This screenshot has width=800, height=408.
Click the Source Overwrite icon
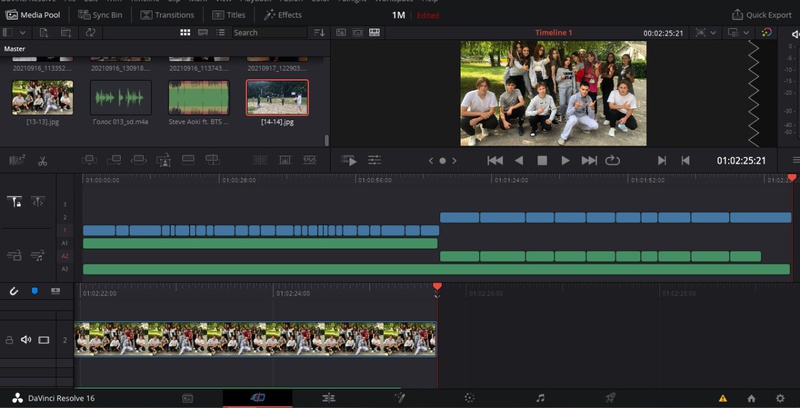pyautogui.click(x=212, y=160)
